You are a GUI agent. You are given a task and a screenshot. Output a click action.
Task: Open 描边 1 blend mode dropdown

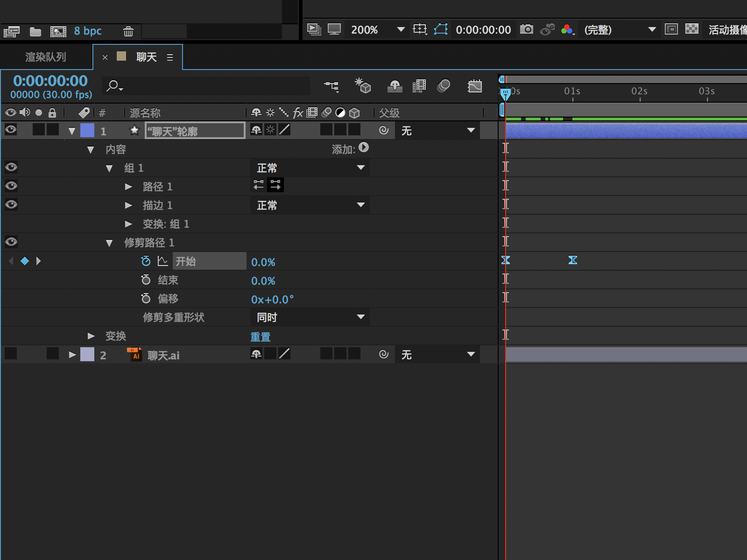310,205
